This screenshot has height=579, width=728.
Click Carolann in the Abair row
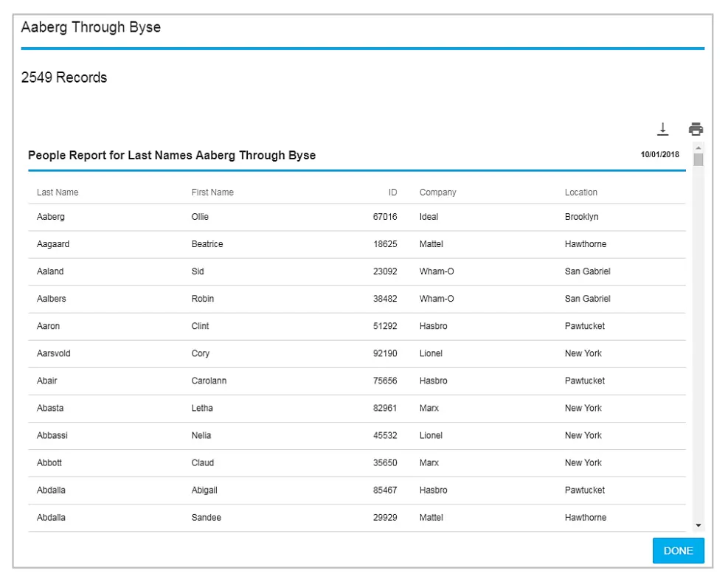pos(209,381)
